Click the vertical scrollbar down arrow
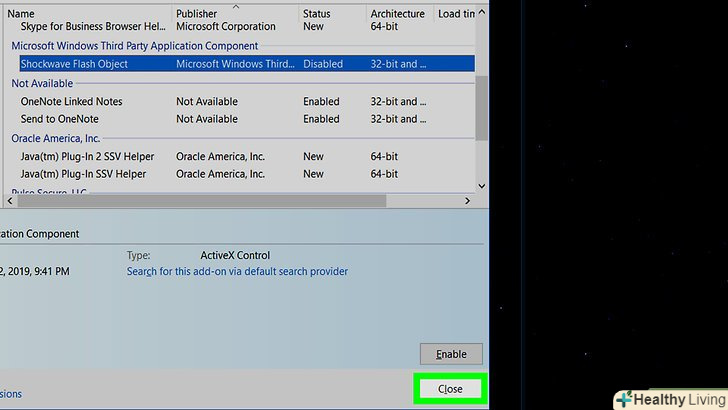 pos(482,185)
